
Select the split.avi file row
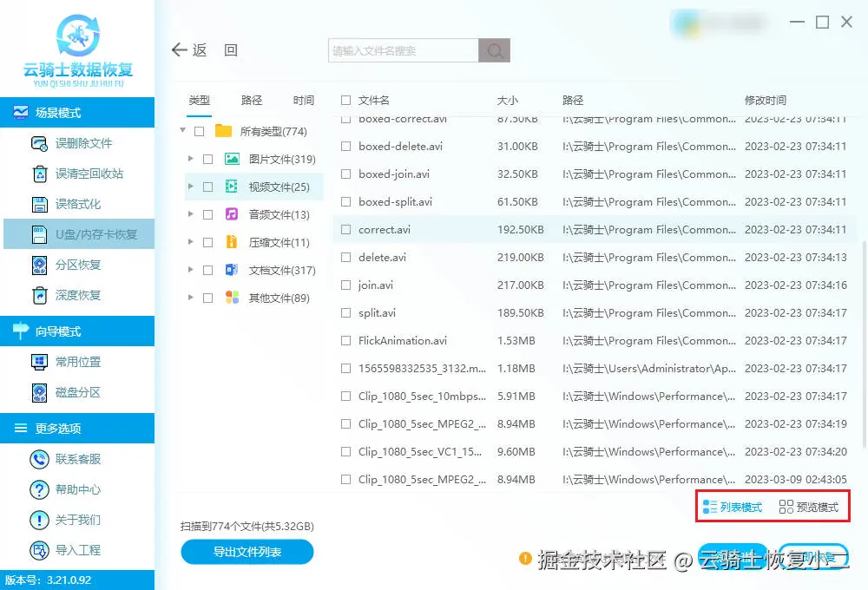594,312
